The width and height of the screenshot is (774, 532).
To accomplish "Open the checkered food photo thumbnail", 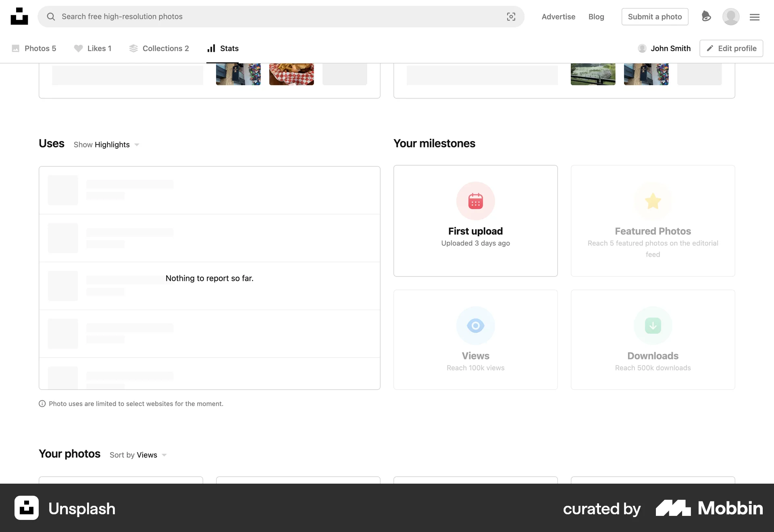I will [291, 74].
